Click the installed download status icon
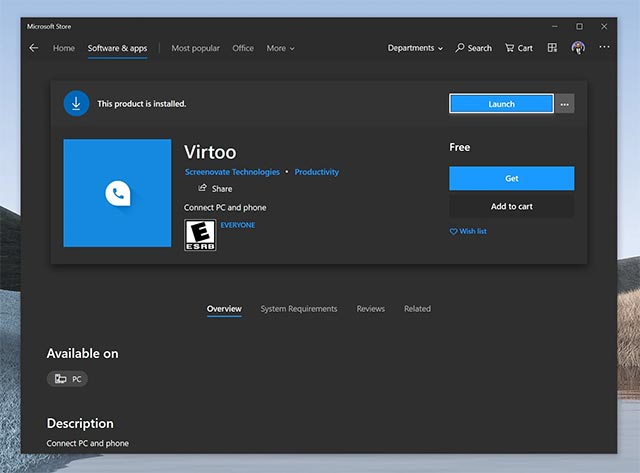The height and width of the screenshot is (473, 640). pos(76,103)
